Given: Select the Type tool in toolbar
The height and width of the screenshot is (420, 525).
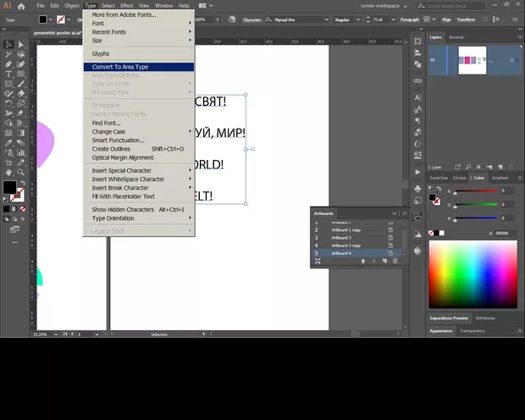Looking at the screenshot, I should click(8, 74).
